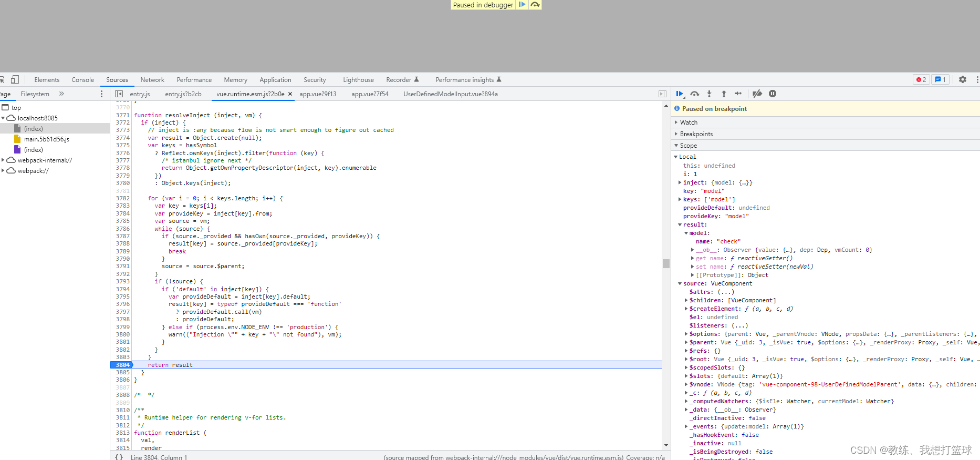Open the navigator three-dot options menu

[101, 94]
